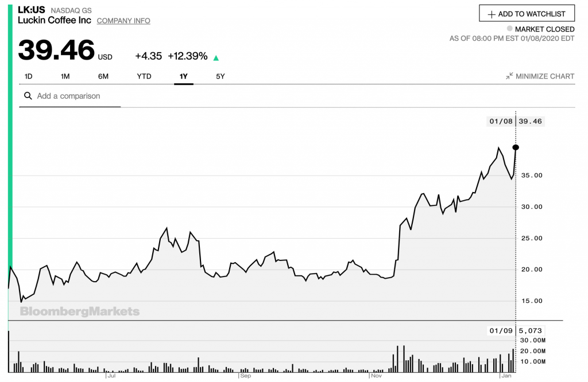Click the gray market closed status dot
This screenshot has height=382, width=588.
(x=510, y=29)
